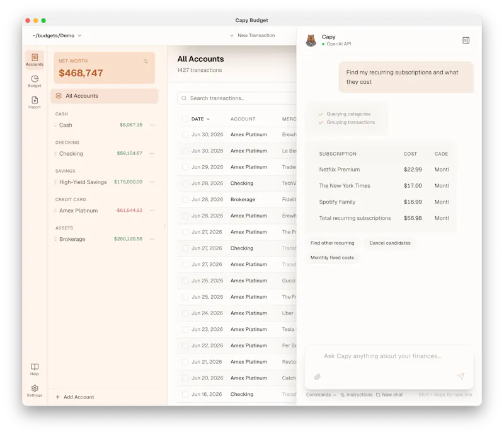Viewport: 504px width, 435px height.
Task: Click the $56.98 total cost value
Action: point(413,218)
